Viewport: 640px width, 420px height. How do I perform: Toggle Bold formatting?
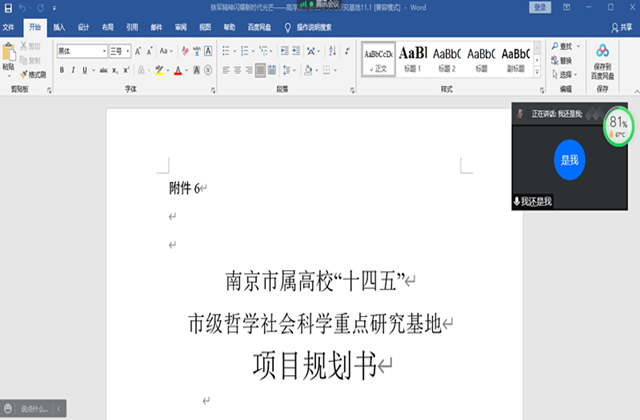62,71
